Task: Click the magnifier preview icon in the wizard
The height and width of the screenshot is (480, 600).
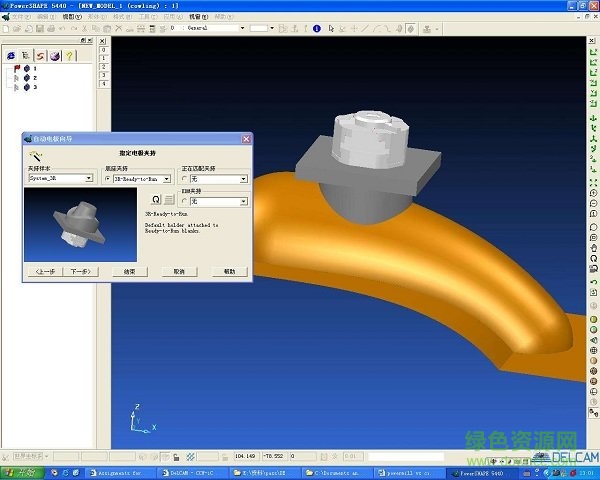Action: click(x=156, y=200)
